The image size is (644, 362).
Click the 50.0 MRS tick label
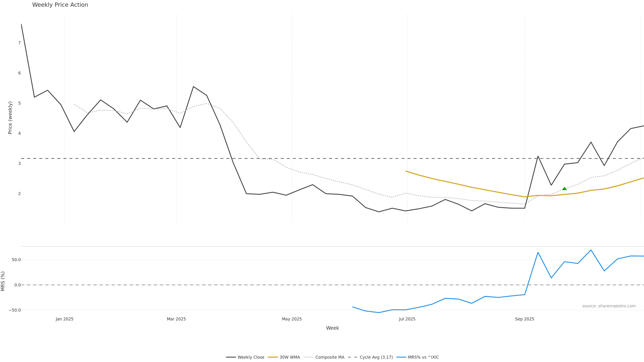click(16, 260)
